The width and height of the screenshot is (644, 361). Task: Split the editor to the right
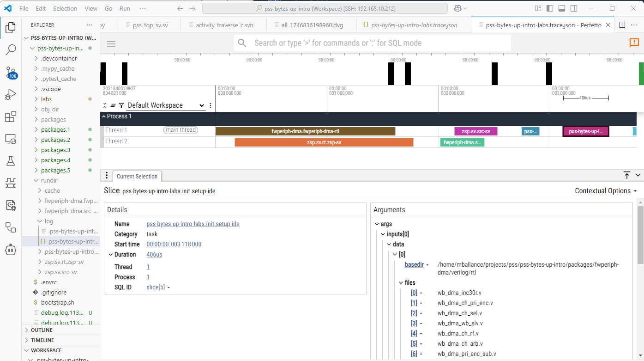click(622, 25)
